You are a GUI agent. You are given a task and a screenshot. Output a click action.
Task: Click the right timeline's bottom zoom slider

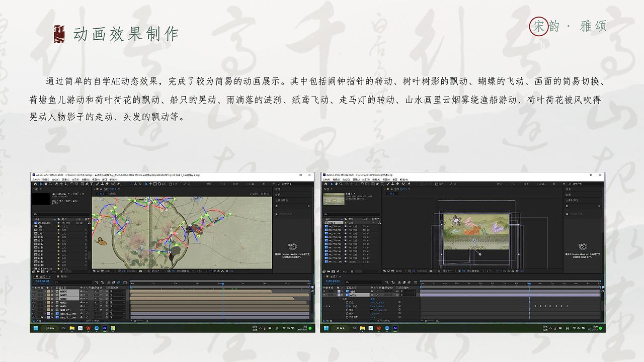[430, 321]
